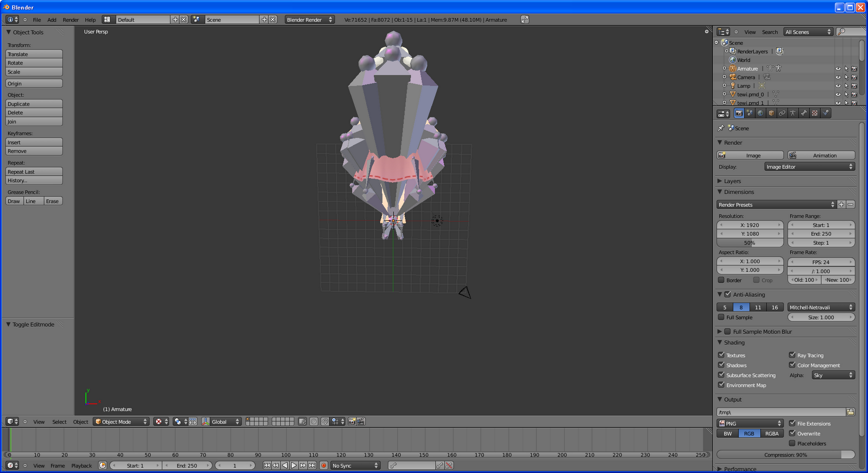868x473 pixels.
Task: Click the Compression 90% slider
Action: [x=786, y=455]
